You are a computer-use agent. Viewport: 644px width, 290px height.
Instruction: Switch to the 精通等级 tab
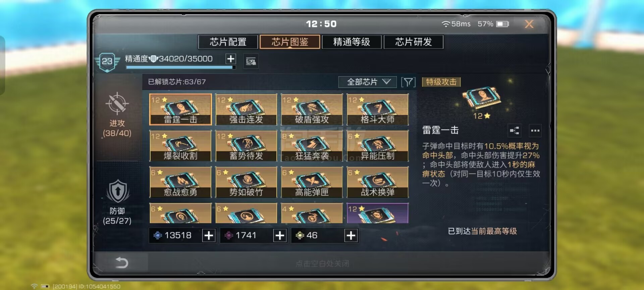pos(352,42)
